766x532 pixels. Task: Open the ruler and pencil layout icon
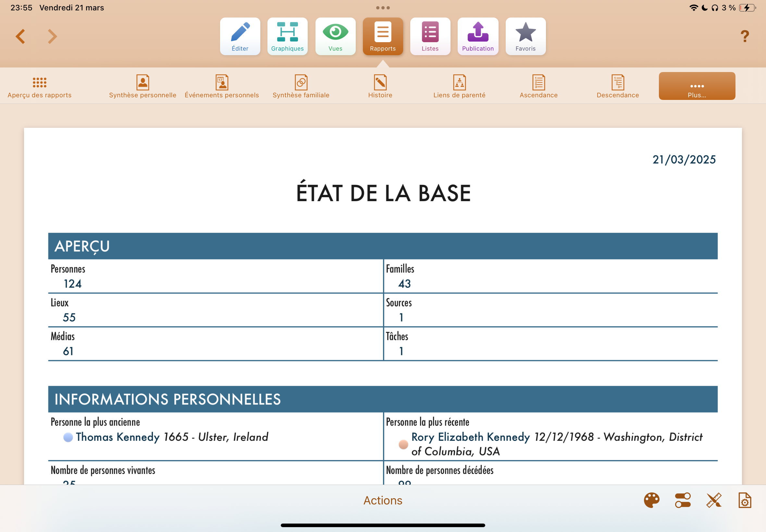point(714,500)
